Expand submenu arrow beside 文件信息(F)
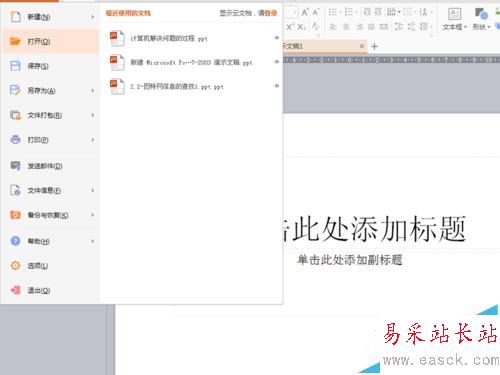 92,190
